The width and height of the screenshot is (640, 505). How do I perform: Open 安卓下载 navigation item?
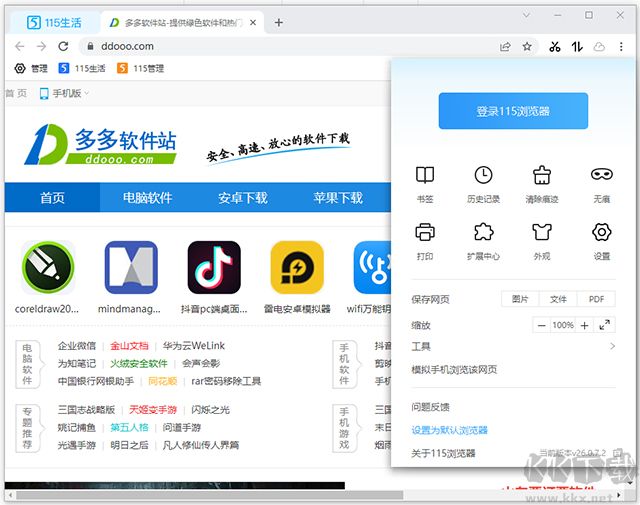click(243, 198)
